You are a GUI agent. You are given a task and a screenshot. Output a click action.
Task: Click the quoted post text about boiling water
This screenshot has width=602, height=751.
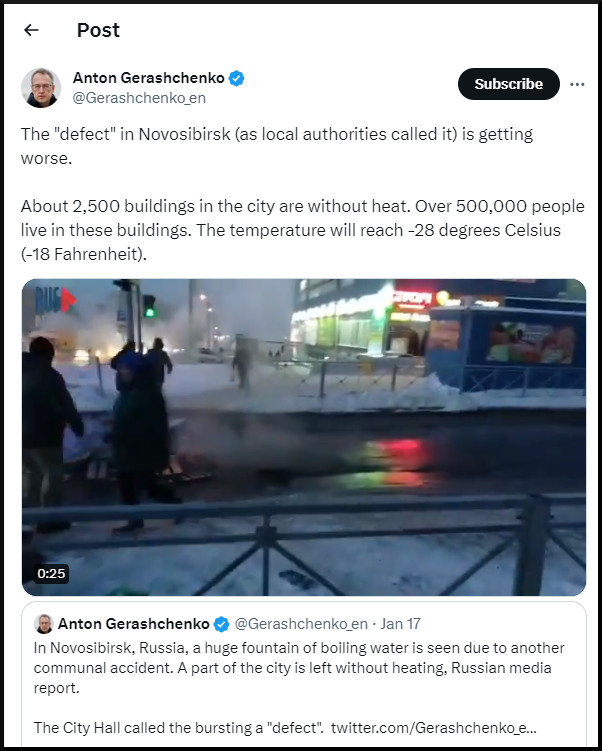coord(299,668)
